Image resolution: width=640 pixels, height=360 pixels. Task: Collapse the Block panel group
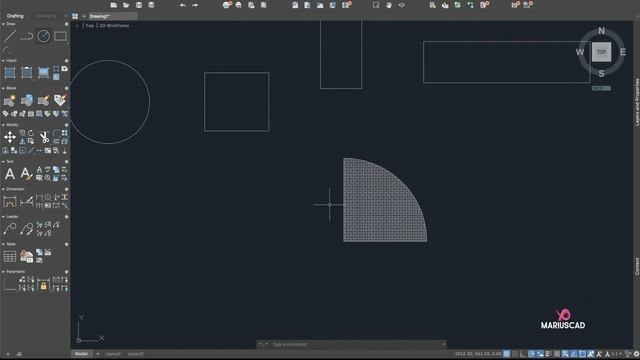pos(3,88)
